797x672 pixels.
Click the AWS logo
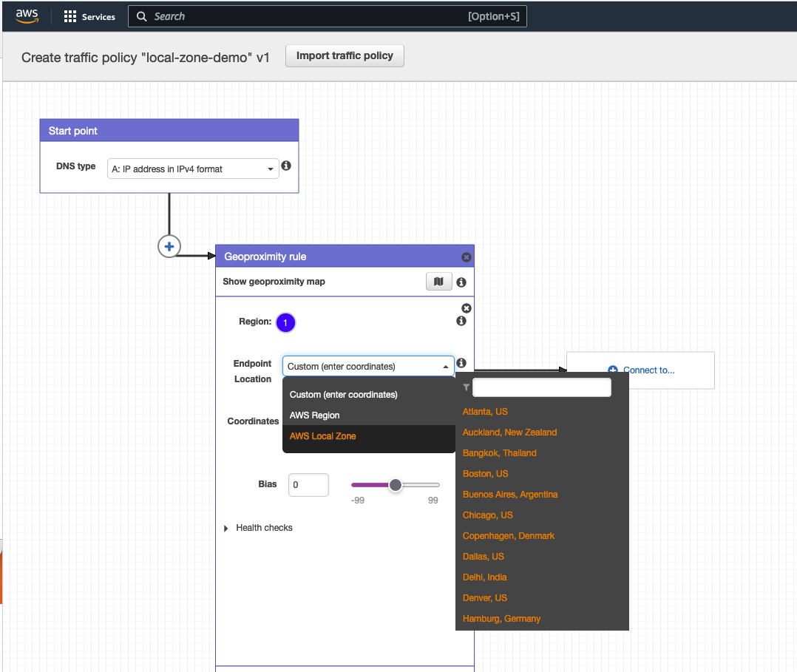(x=27, y=15)
